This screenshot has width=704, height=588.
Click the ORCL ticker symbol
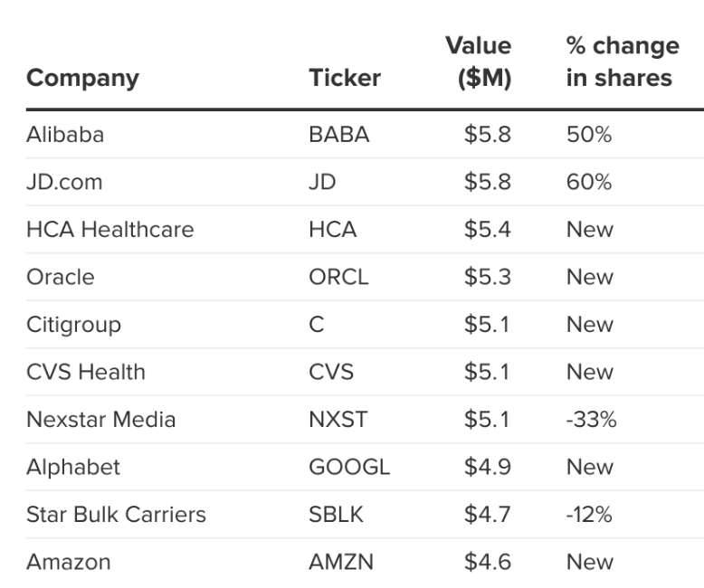[338, 278]
